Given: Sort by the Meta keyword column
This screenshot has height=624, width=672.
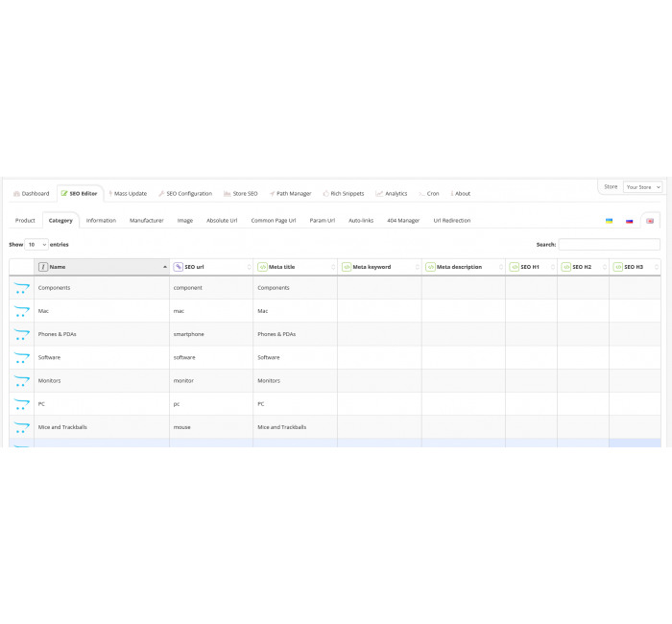Looking at the screenshot, I should [x=380, y=267].
